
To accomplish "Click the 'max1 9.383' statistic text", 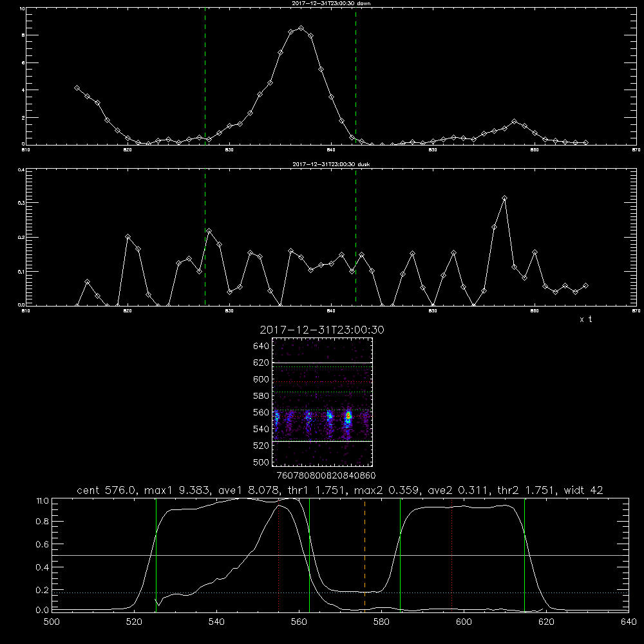I will 178,490.
